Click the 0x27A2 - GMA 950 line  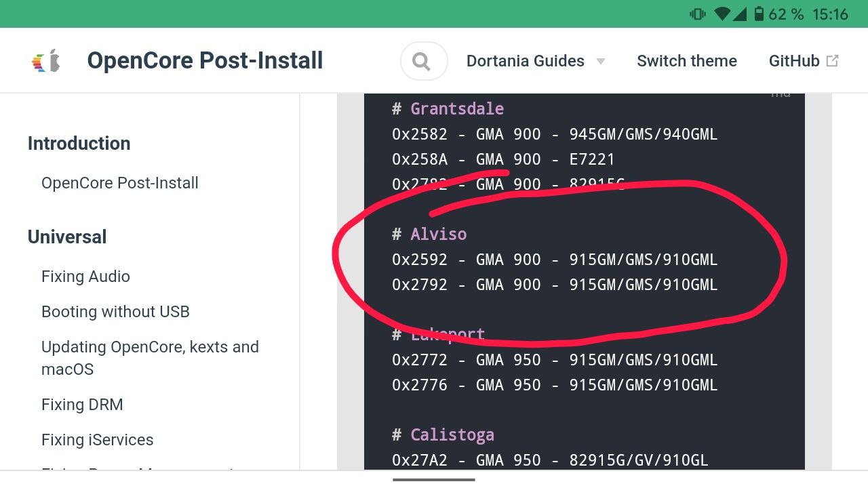(550, 460)
